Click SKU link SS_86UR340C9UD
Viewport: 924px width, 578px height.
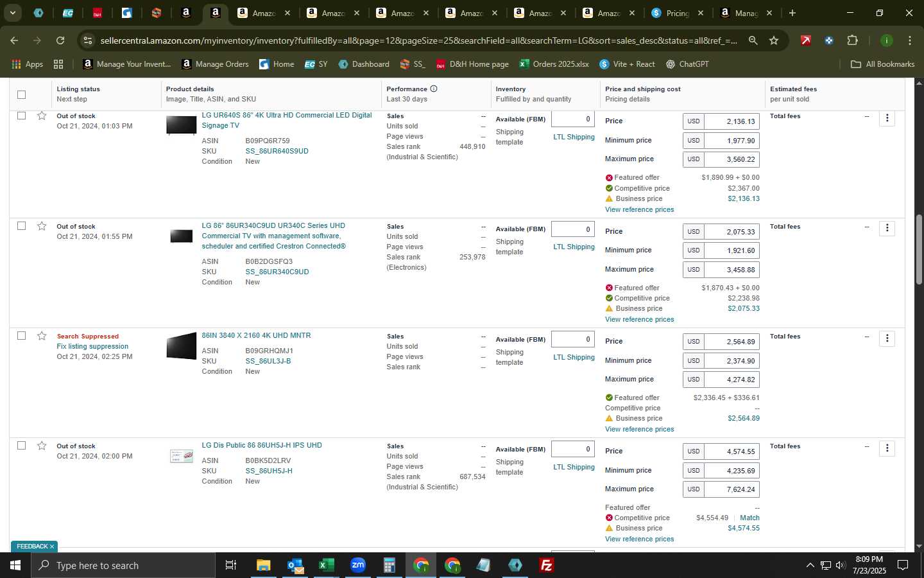coord(277,272)
